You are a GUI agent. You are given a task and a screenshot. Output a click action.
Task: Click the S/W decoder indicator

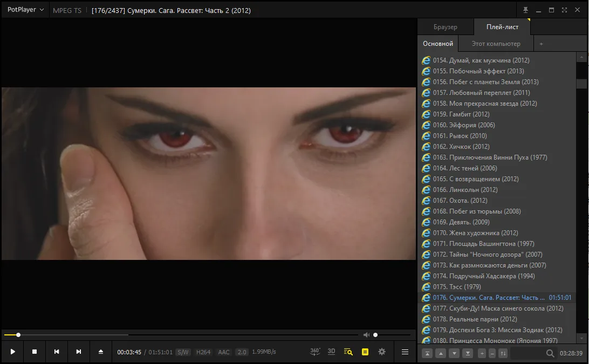pos(183,352)
